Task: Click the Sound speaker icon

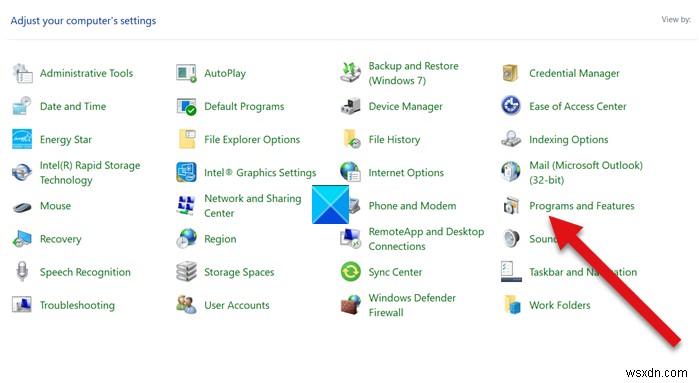Action: tap(511, 239)
